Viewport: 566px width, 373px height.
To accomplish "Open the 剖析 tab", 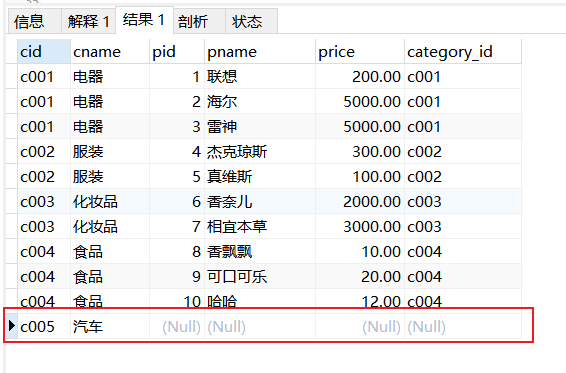I will coord(200,21).
